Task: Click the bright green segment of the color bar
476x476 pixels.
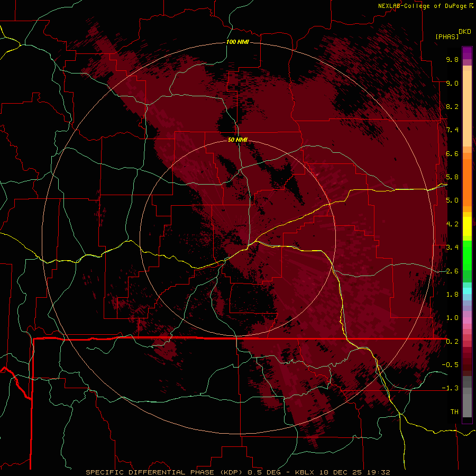Action: point(467,255)
